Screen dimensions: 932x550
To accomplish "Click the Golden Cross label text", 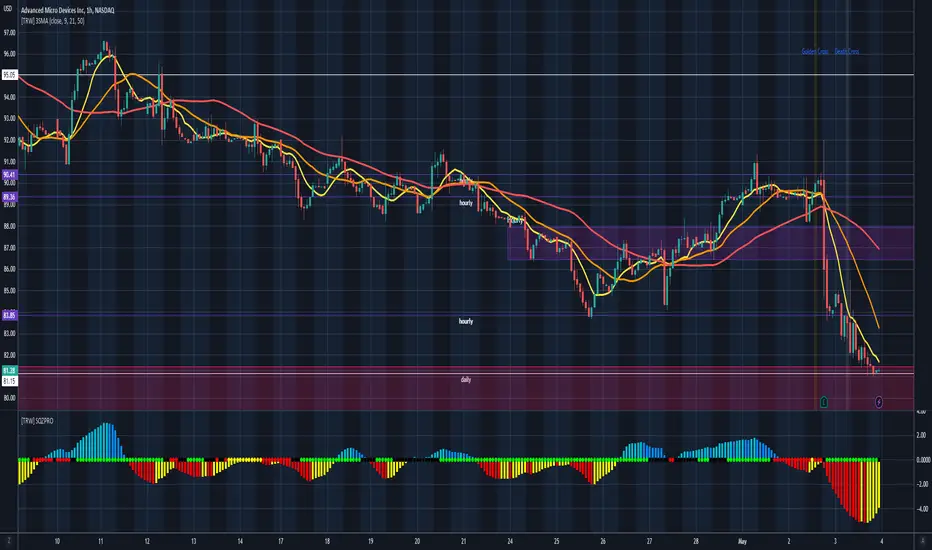I will [x=817, y=51].
